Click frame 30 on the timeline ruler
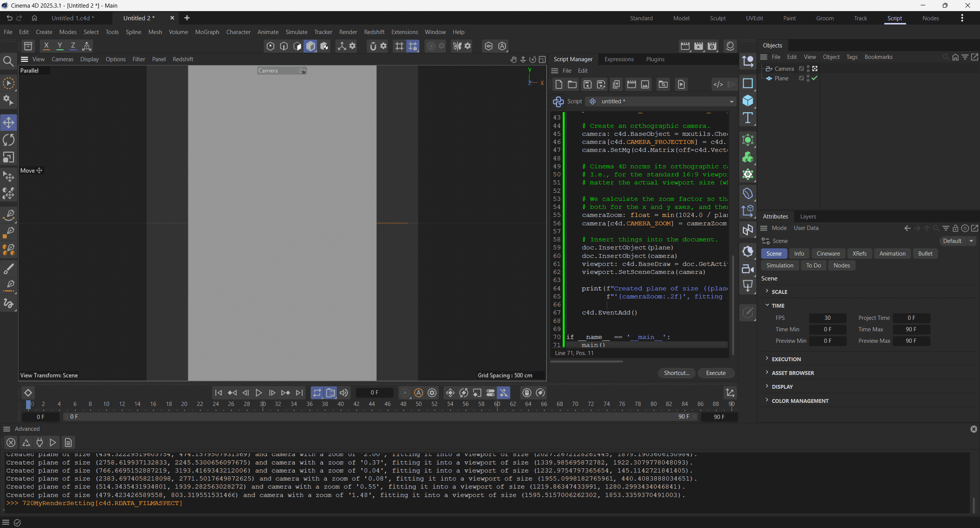 tap(263, 404)
